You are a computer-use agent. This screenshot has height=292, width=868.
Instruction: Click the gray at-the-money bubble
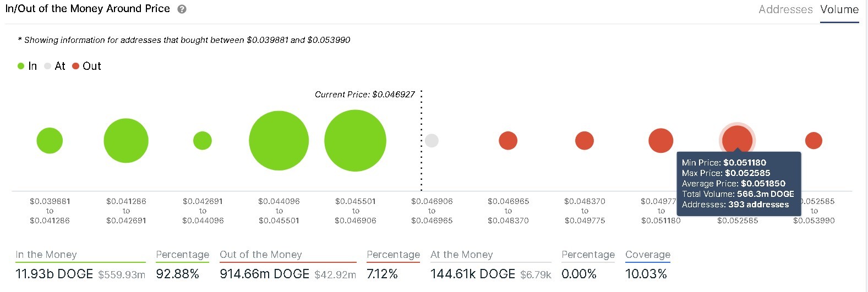(432, 141)
